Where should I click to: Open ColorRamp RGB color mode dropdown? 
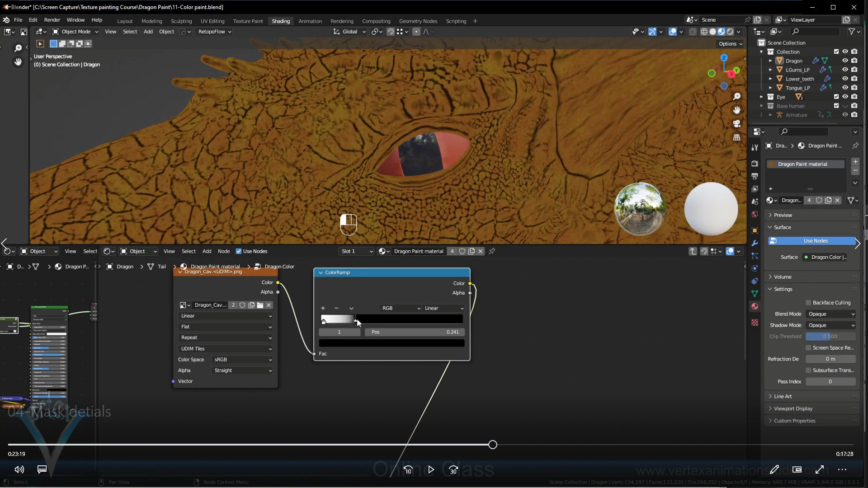[x=400, y=308]
